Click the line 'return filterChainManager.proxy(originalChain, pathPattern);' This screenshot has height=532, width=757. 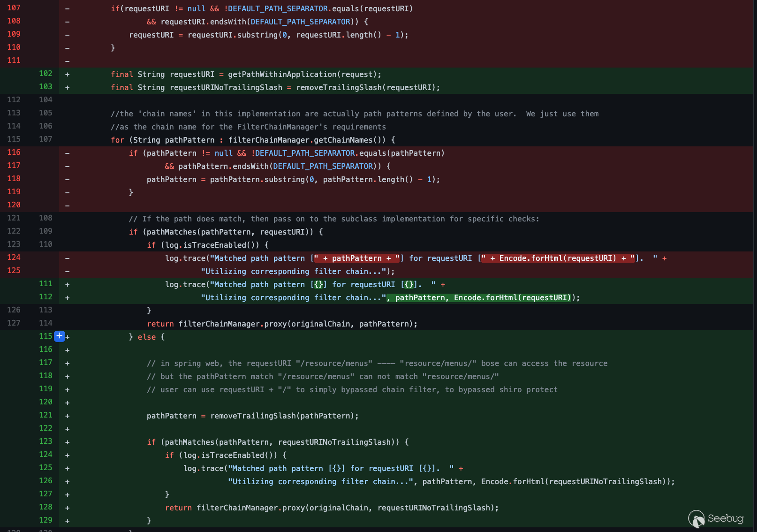click(282, 324)
